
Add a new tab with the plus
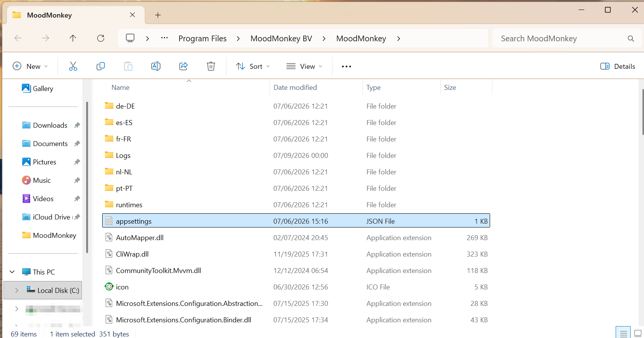158,15
